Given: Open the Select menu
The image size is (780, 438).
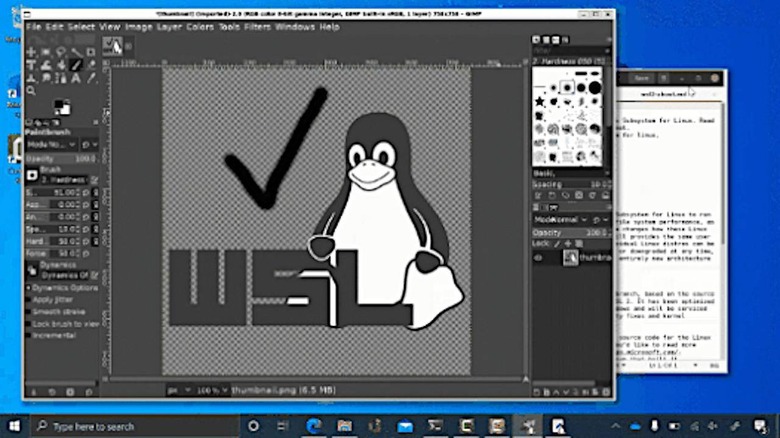Looking at the screenshot, I should click(x=81, y=27).
